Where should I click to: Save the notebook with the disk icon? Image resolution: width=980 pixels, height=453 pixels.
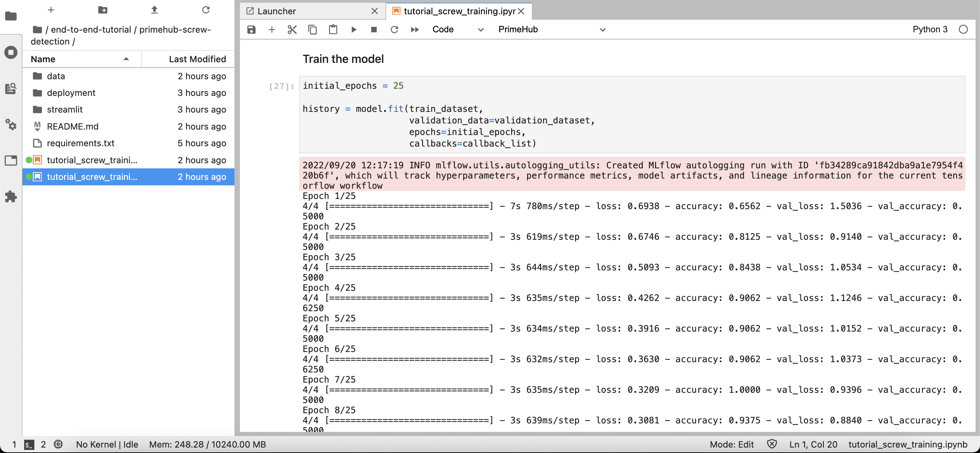[x=251, y=29]
